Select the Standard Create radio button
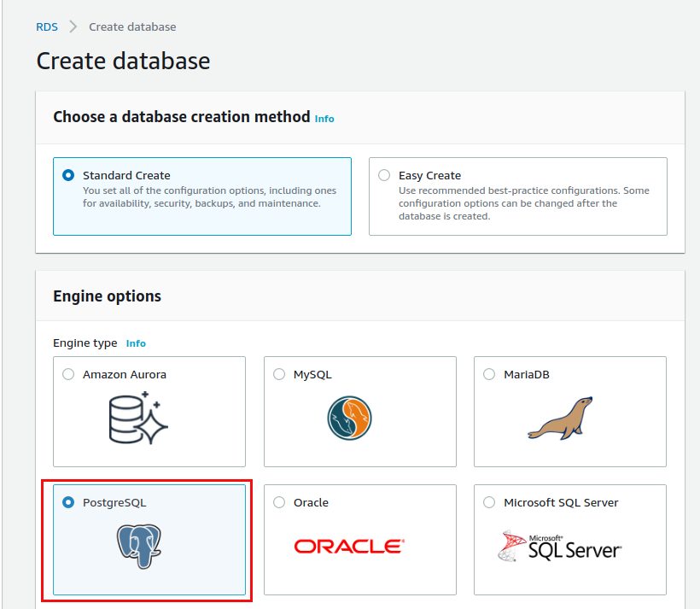Viewport: 700px width, 609px height. pos(68,175)
